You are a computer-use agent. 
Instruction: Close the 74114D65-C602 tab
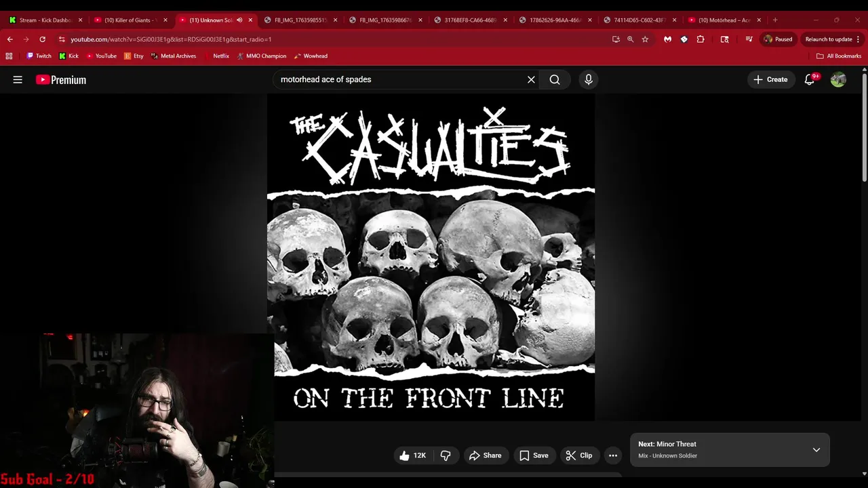(674, 20)
